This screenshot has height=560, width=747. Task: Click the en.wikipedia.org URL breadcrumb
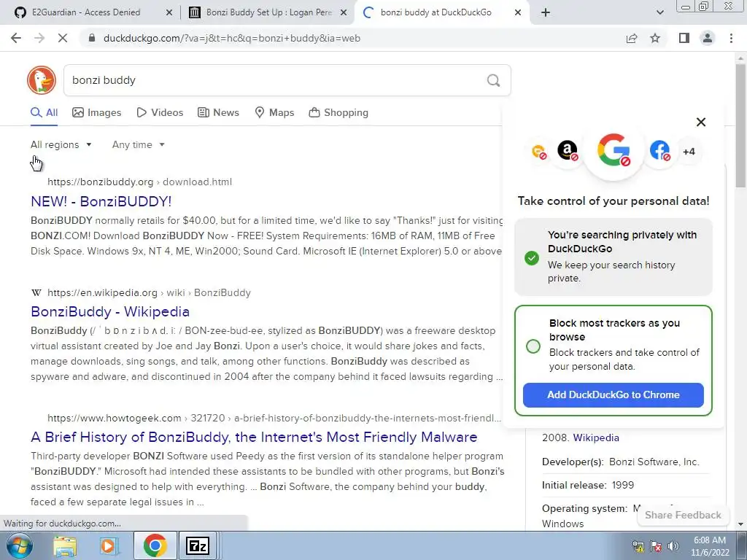[149, 293]
